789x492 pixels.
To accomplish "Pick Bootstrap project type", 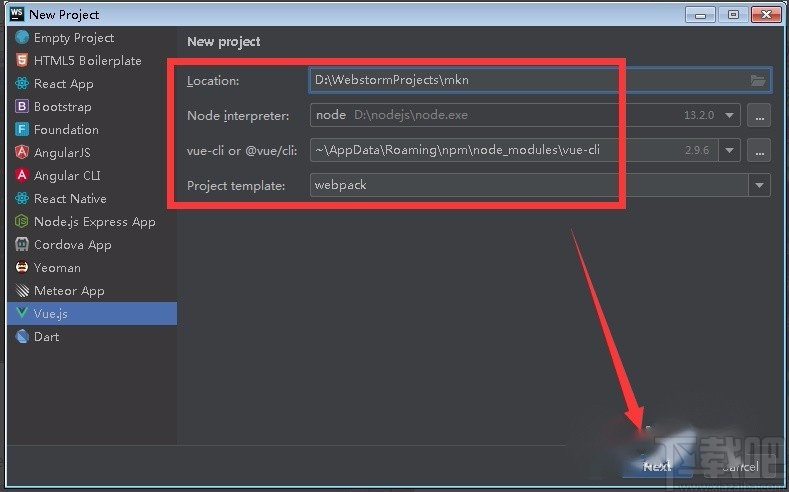I will pyautogui.click(x=92, y=107).
